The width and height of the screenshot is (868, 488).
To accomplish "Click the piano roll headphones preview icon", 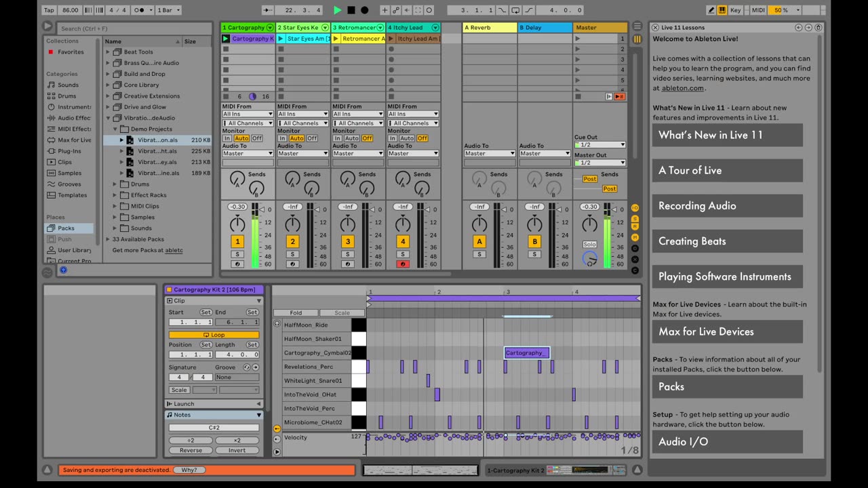I will 277,324.
